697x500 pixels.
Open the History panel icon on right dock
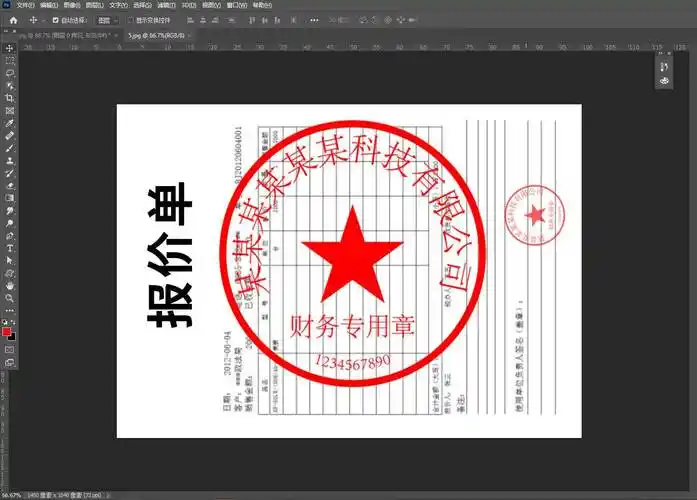point(664,67)
